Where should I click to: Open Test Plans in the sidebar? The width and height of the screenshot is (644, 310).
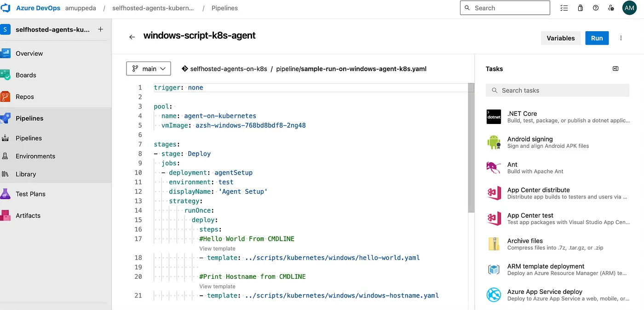coord(56,194)
